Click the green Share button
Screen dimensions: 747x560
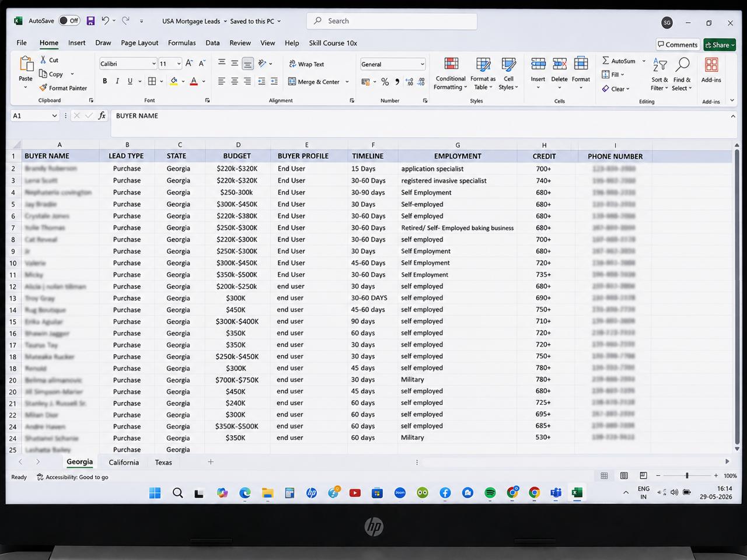pyautogui.click(x=719, y=44)
